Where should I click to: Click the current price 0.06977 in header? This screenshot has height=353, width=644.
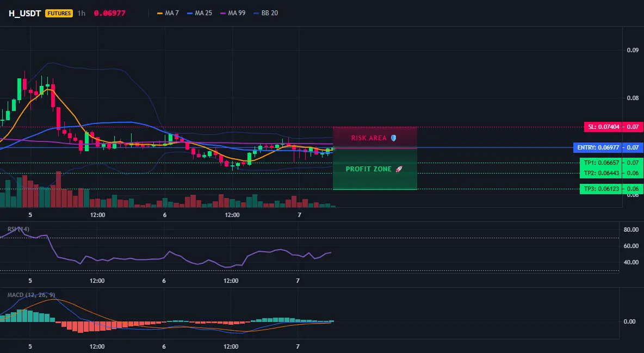(110, 13)
